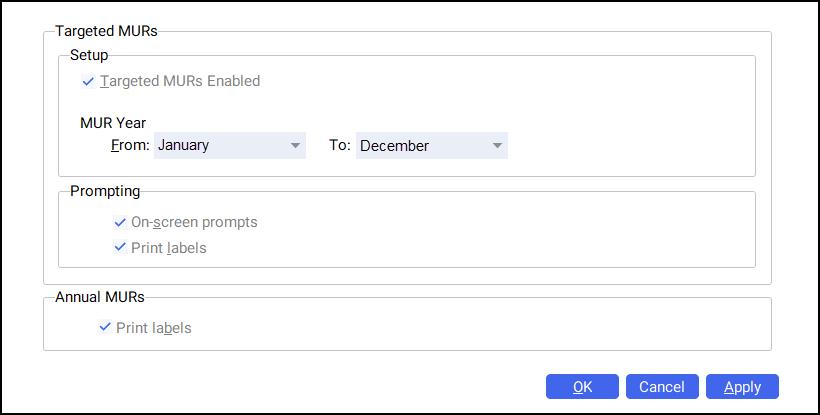Click the Annual MURs group heading

click(x=99, y=297)
